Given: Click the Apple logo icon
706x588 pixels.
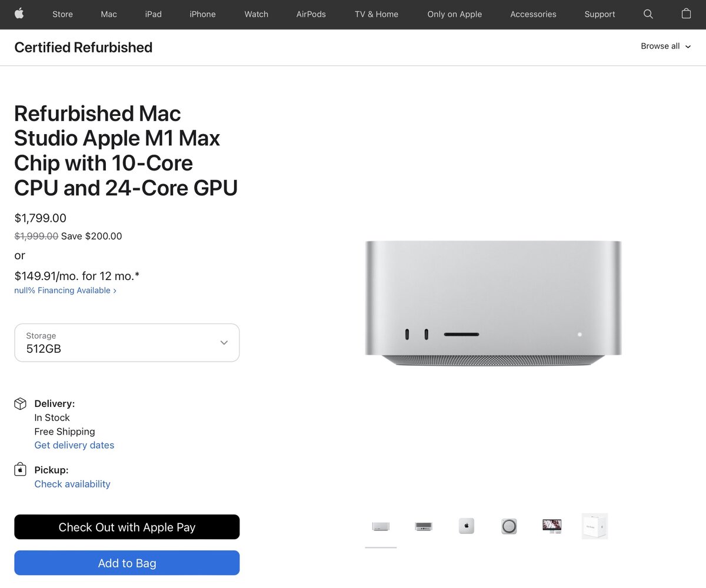Looking at the screenshot, I should pyautogui.click(x=19, y=14).
